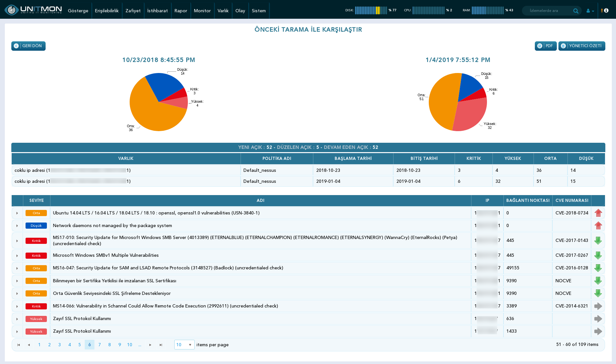Go to the next results page
Viewport: 616px width, 364px height.
[x=150, y=345]
